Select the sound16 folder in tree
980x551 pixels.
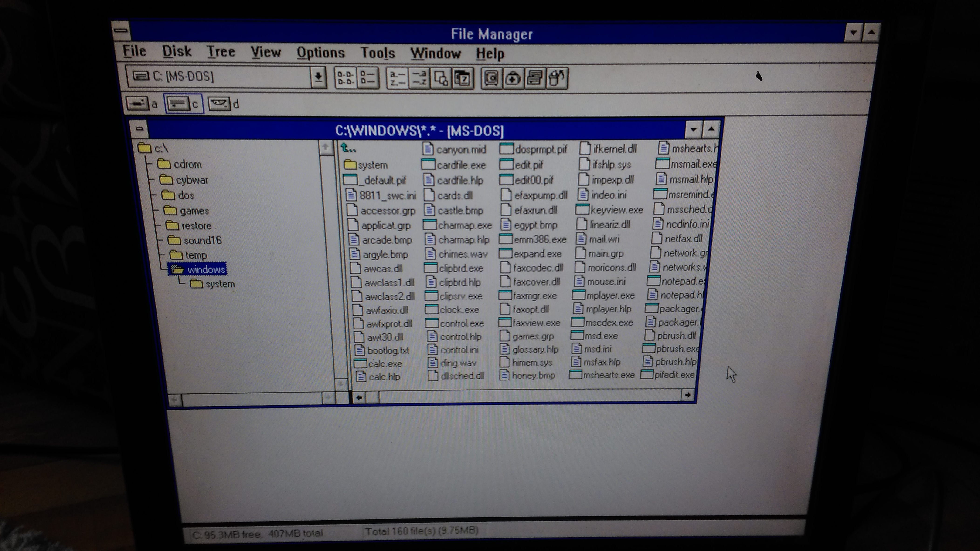(195, 240)
